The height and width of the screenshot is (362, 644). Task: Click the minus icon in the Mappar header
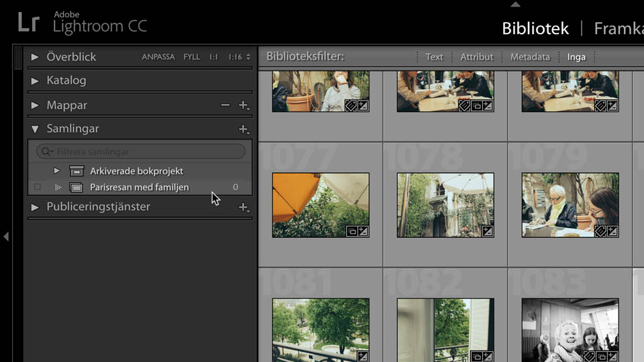[225, 105]
